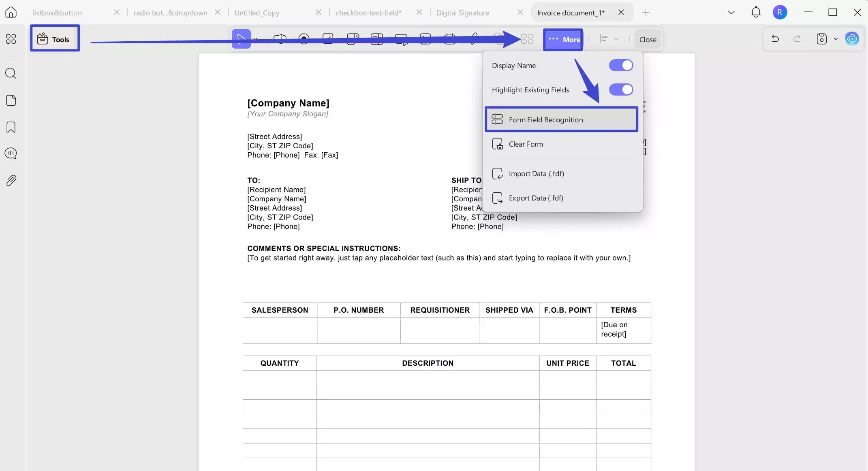Select the date field calendar tool
Screen dimensions: 868x471
point(450,39)
